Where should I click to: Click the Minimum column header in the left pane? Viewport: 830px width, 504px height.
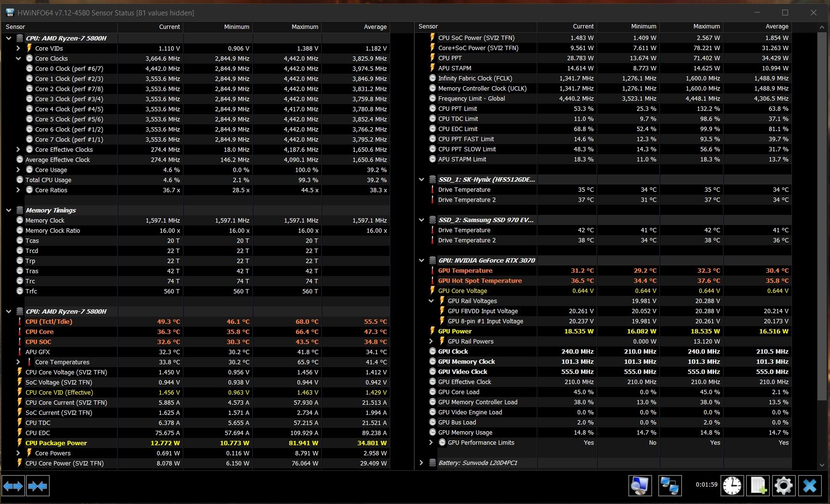pyautogui.click(x=218, y=27)
